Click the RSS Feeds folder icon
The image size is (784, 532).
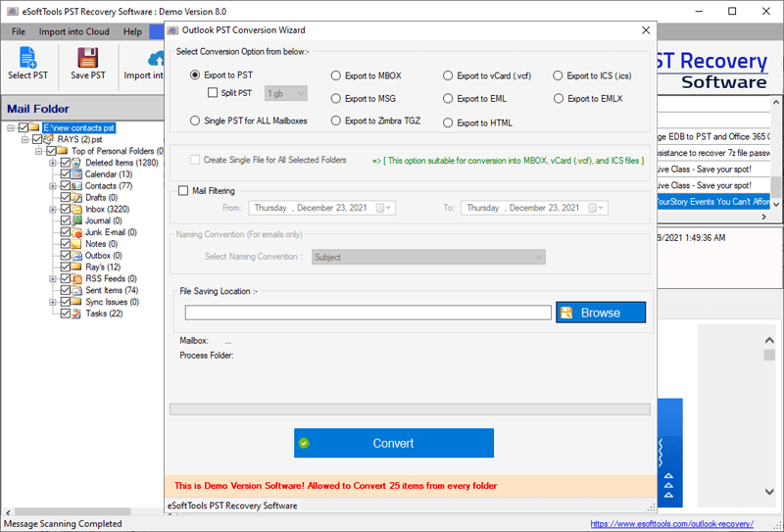[76, 278]
